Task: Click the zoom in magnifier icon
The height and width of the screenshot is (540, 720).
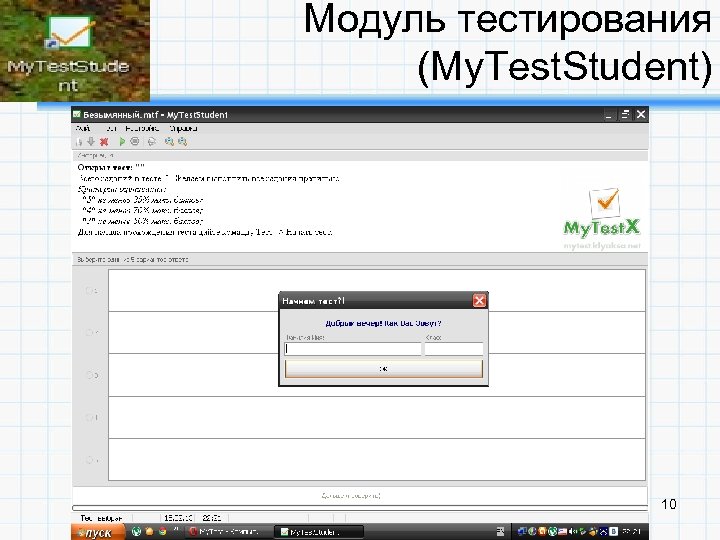Action: pyautogui.click(x=169, y=142)
